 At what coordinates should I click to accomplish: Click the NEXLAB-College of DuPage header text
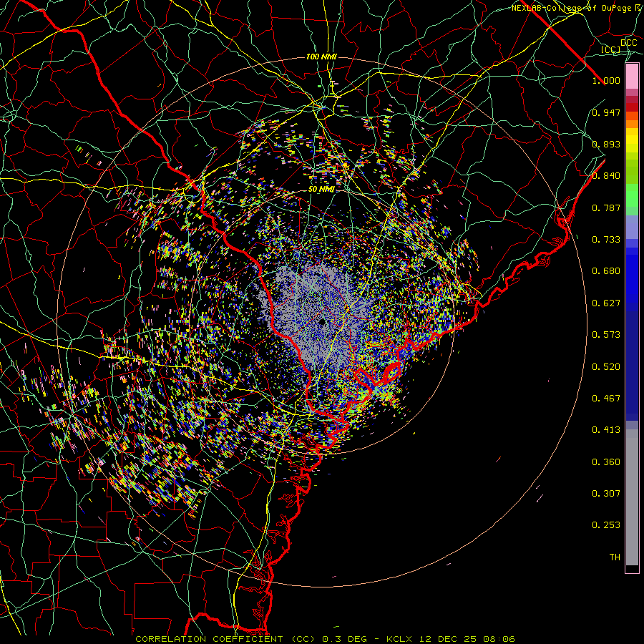coord(577,8)
